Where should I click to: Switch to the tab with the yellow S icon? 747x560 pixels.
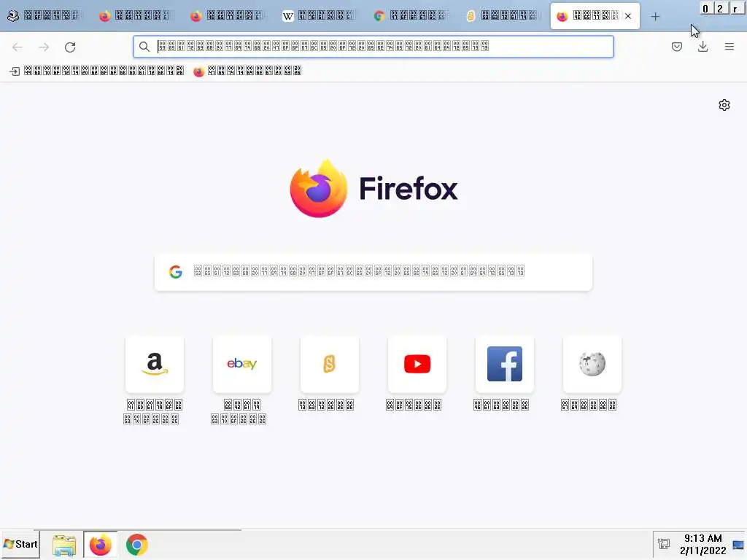click(501, 16)
